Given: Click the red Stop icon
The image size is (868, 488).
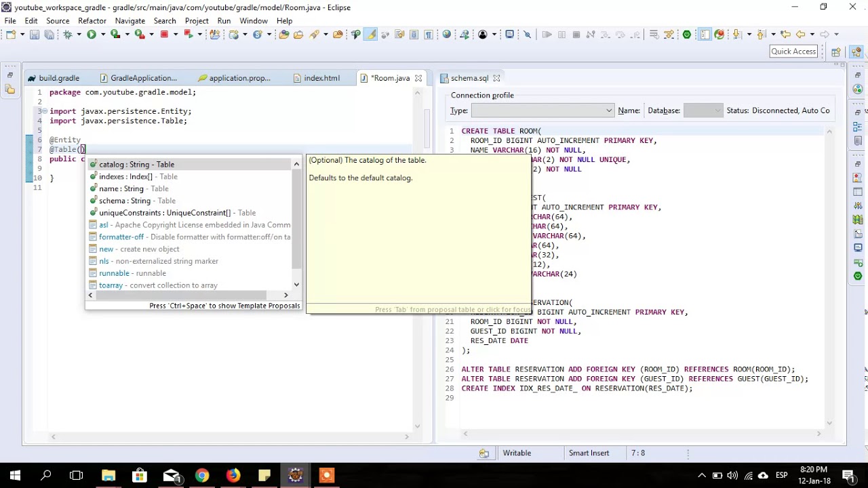Looking at the screenshot, I should tap(164, 35).
